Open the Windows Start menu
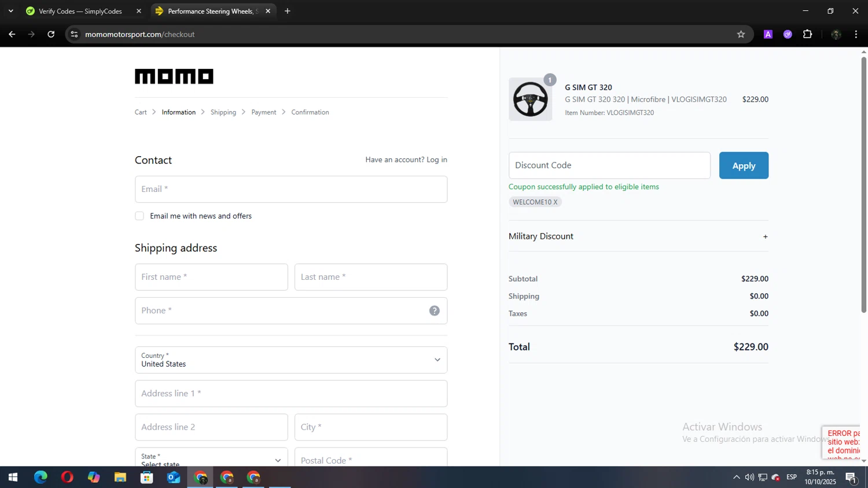The width and height of the screenshot is (868, 488). tap(13, 477)
